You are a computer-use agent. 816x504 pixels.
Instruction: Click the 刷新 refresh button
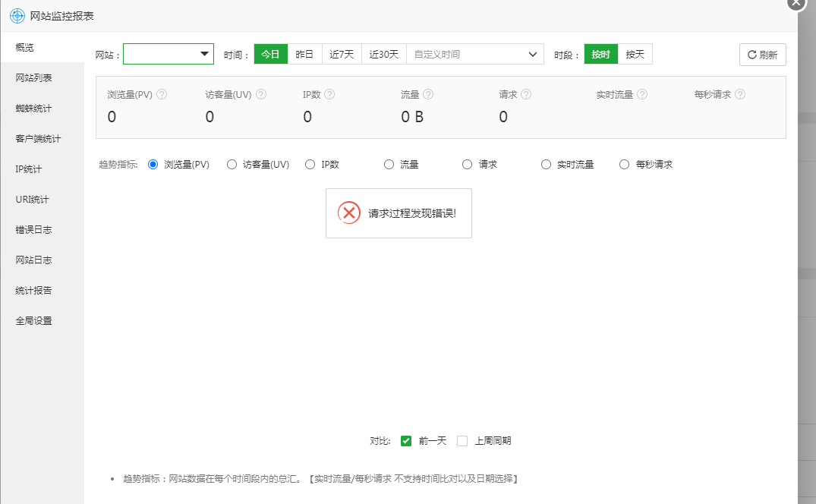tap(762, 55)
